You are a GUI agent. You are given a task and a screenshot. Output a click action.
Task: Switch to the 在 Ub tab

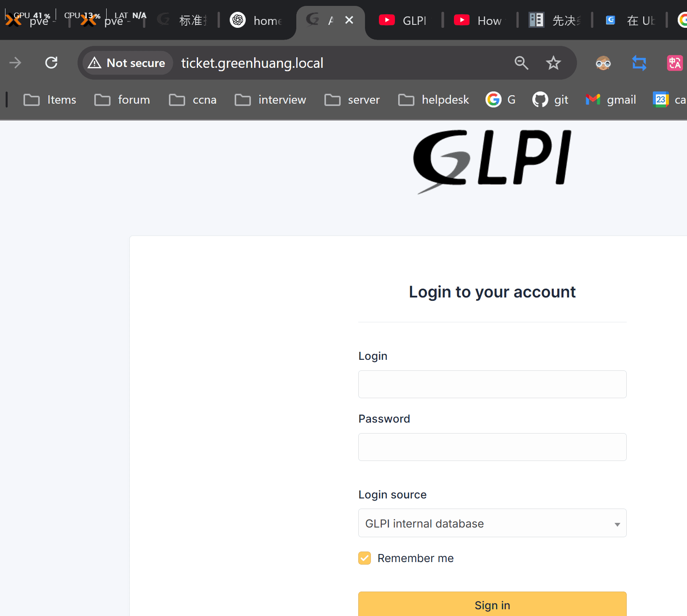tap(630, 20)
